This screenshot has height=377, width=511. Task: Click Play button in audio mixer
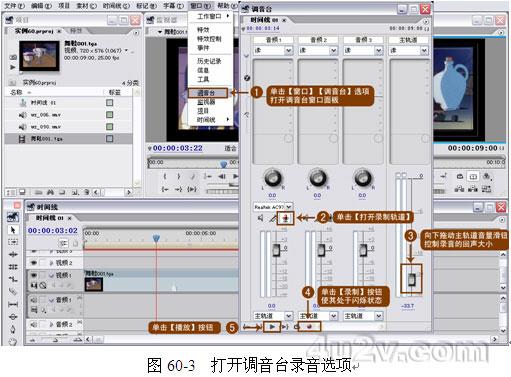pyautogui.click(x=272, y=327)
